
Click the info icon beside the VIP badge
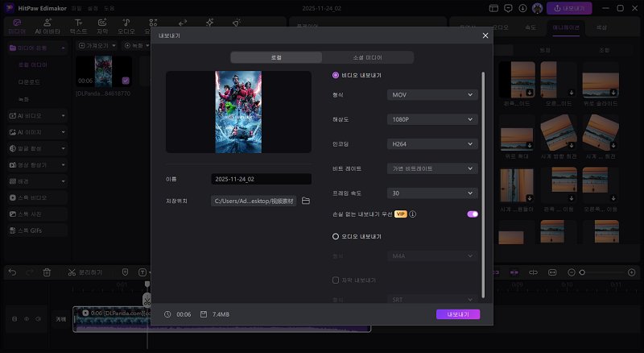pyautogui.click(x=413, y=214)
